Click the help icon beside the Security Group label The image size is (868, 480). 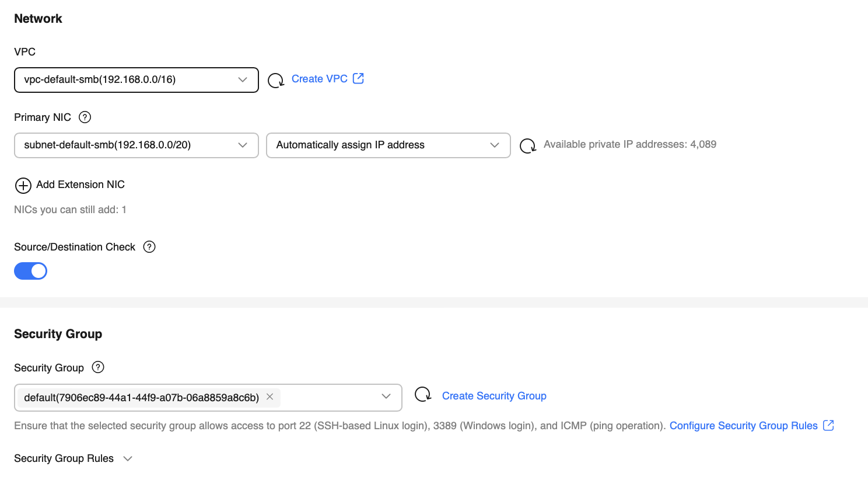tap(98, 367)
